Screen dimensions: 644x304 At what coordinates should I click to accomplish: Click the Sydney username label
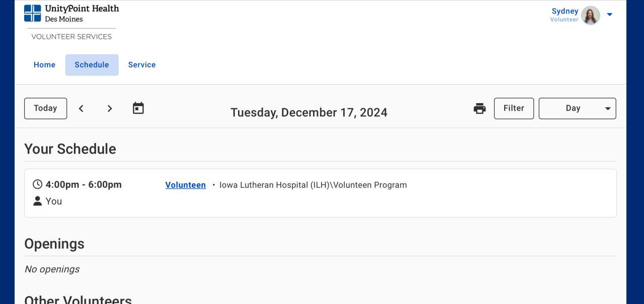(565, 11)
